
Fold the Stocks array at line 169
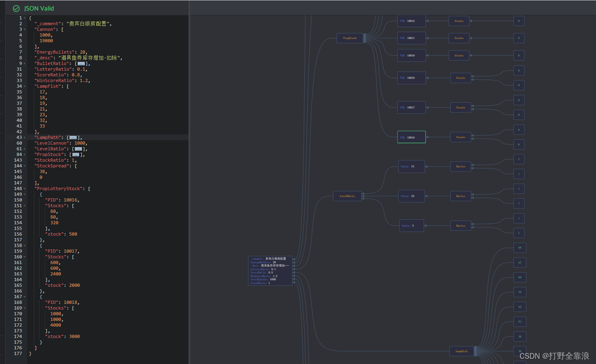click(x=24, y=308)
